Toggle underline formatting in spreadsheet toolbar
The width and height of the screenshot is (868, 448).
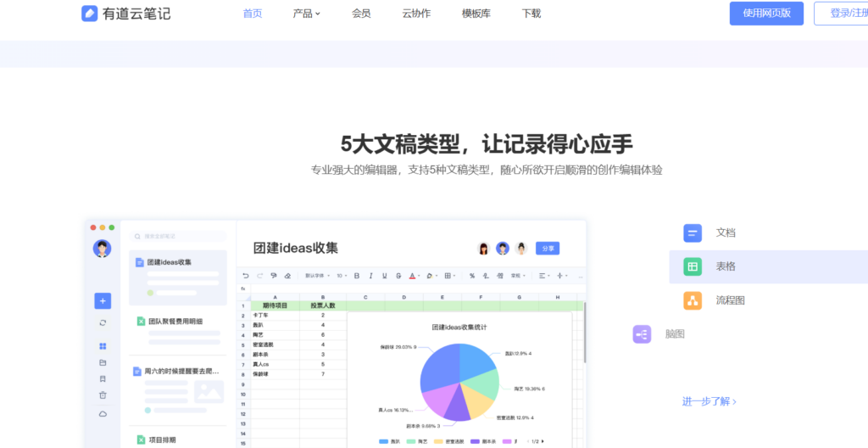click(384, 276)
